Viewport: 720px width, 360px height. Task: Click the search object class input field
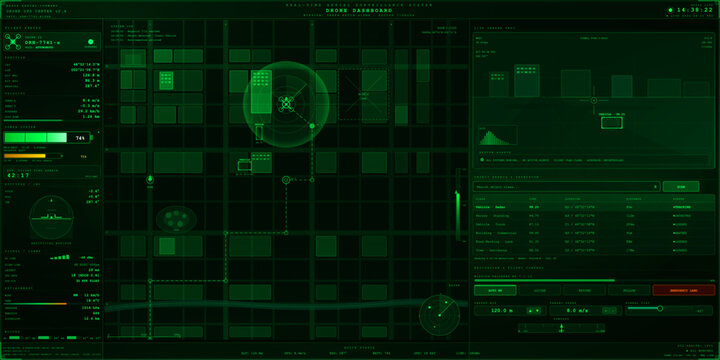pos(566,186)
